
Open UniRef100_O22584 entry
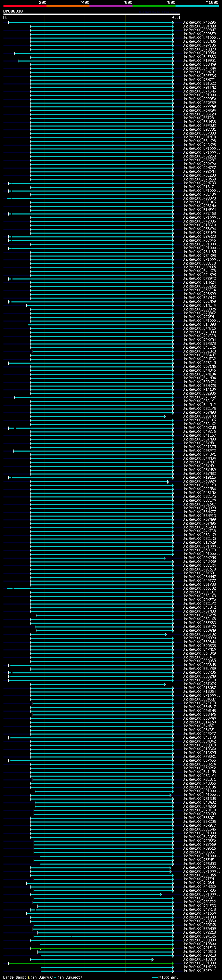tap(199, 489)
